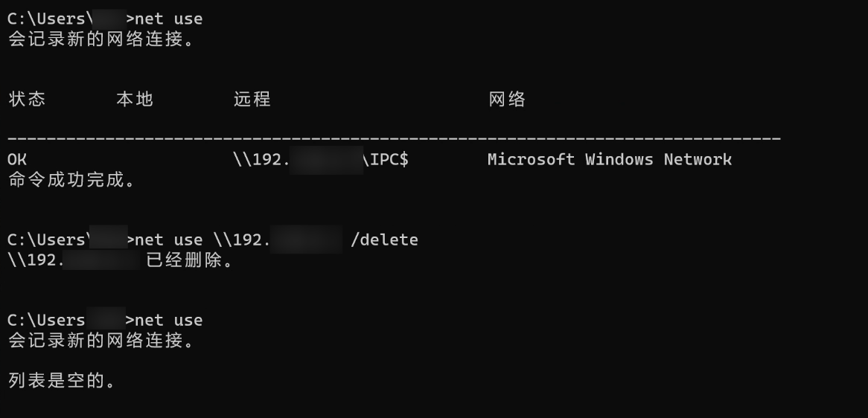This screenshot has width=868, height=418.
Task: Click the 已经删除。 confirmation text
Action: point(190,260)
